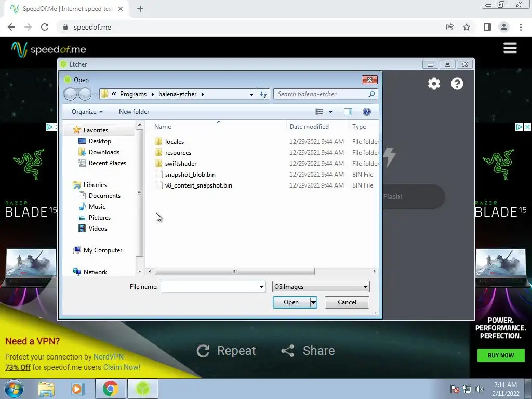Open Chrome three-dot menu
Viewport: 532px width, 399px height.
521,27
